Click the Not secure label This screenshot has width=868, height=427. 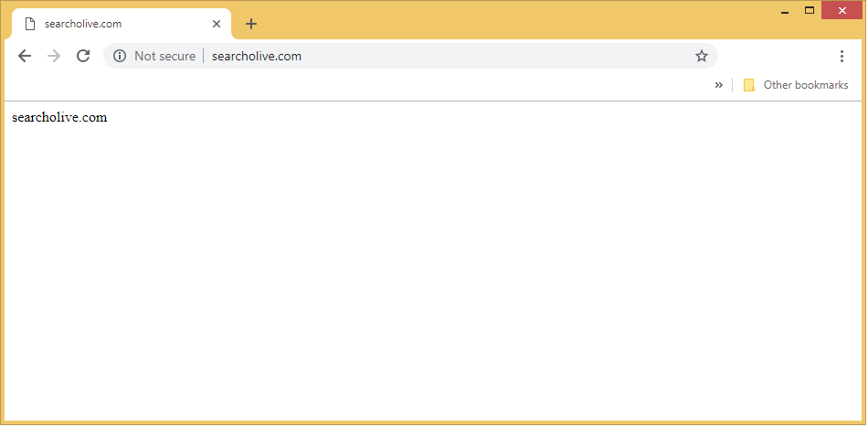164,56
